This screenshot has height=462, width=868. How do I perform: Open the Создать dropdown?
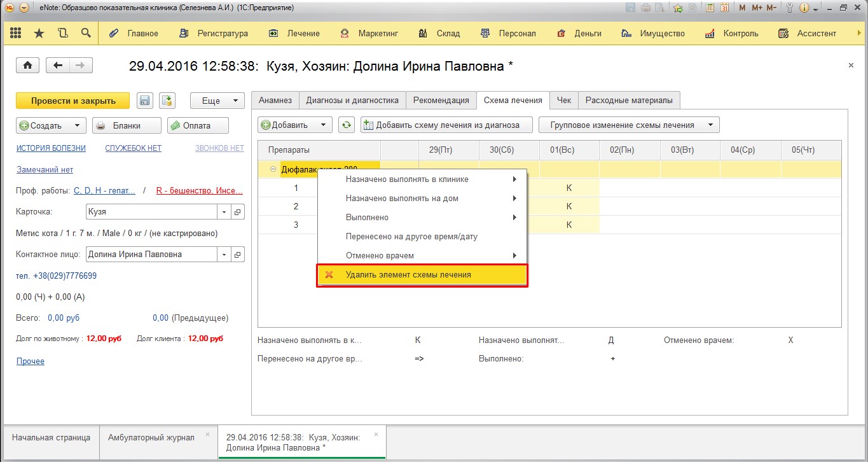click(x=50, y=125)
